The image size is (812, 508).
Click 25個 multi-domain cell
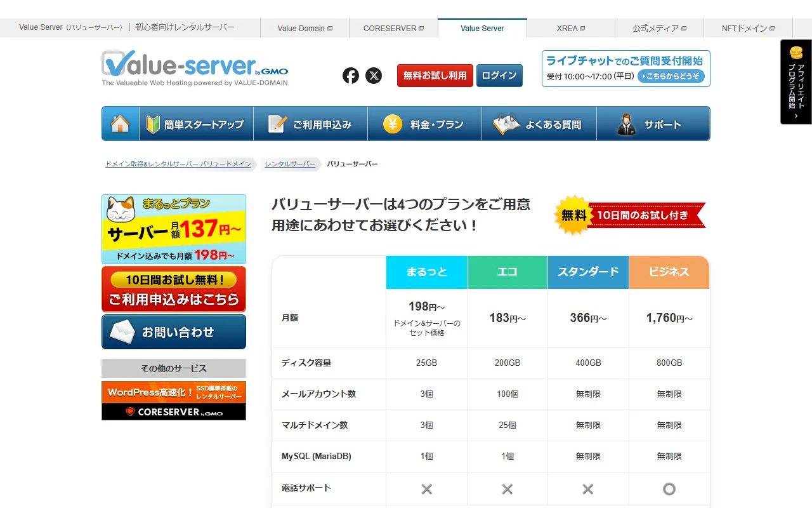pyautogui.click(x=507, y=425)
